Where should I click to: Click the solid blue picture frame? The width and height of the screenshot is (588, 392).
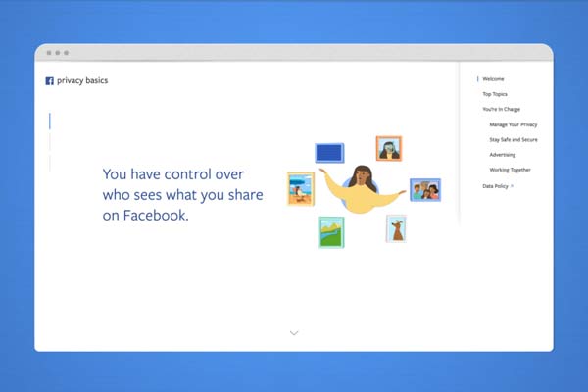point(329,153)
